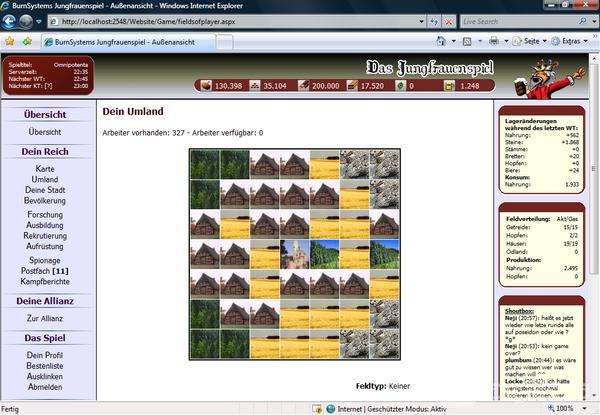Click the 100% zoom level button
600x415 pixels.
561,408
